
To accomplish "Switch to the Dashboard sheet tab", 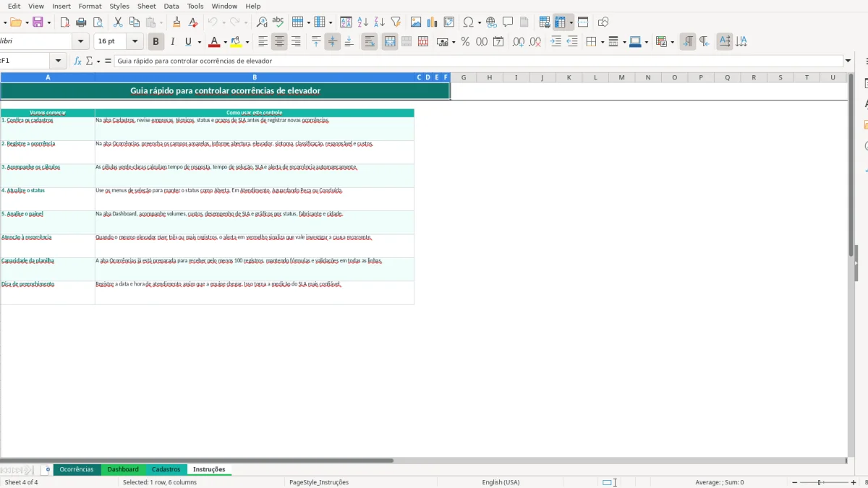I will [123, 469].
